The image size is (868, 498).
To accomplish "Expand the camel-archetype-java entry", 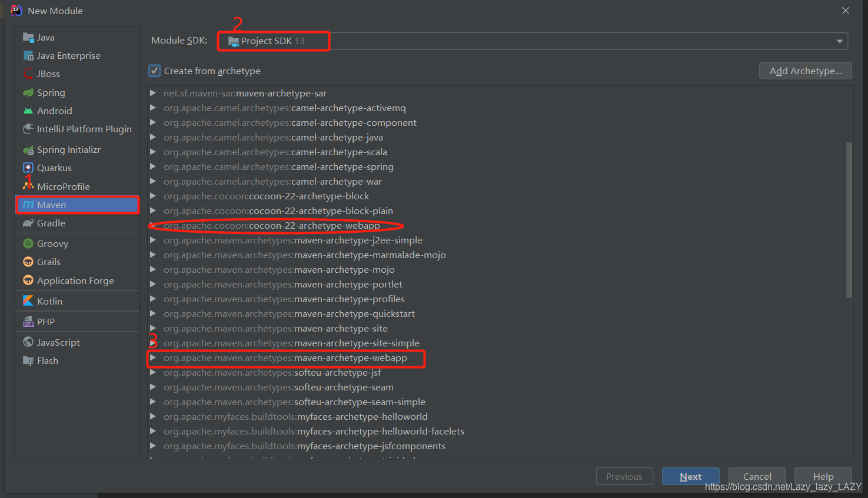I will 153,137.
